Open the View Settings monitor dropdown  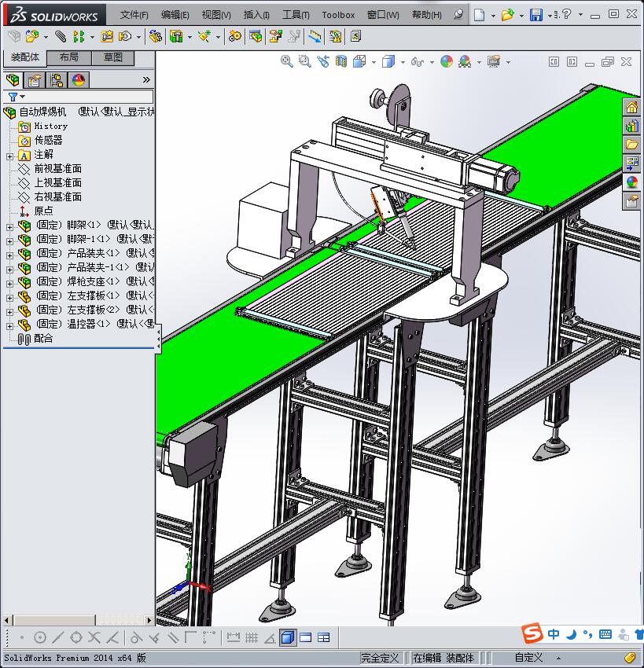click(x=508, y=62)
